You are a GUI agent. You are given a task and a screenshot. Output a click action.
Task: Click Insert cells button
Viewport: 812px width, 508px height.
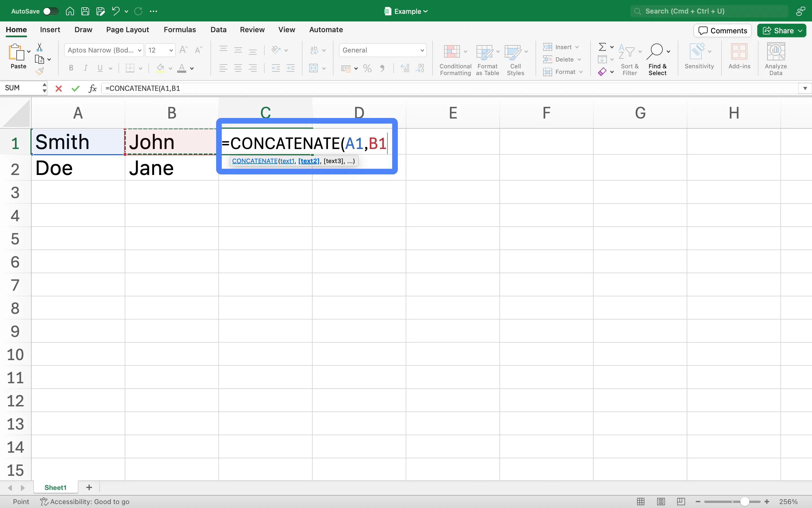558,47
